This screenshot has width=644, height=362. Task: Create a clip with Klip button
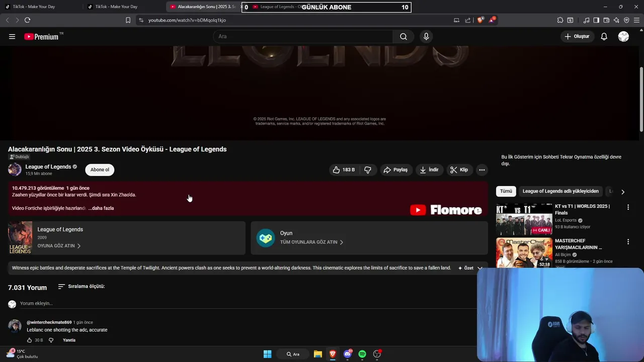[459, 170]
